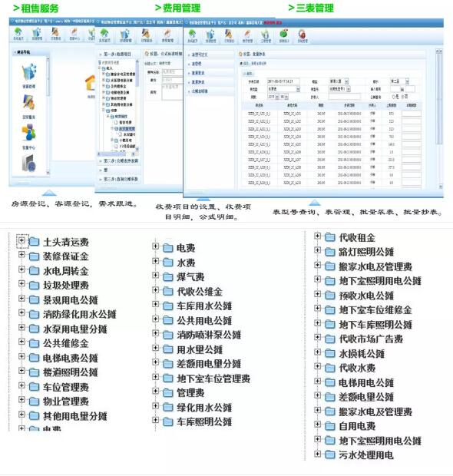Click the sidebar scrollbar in 租售服务 window
The width and height of the screenshot is (453, 476).
click(48, 115)
